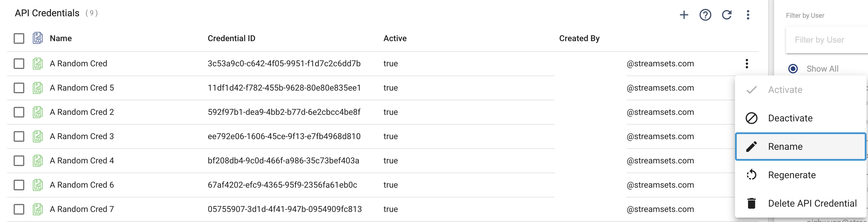
Task: Open row actions for A Random Cred
Action: [747, 64]
